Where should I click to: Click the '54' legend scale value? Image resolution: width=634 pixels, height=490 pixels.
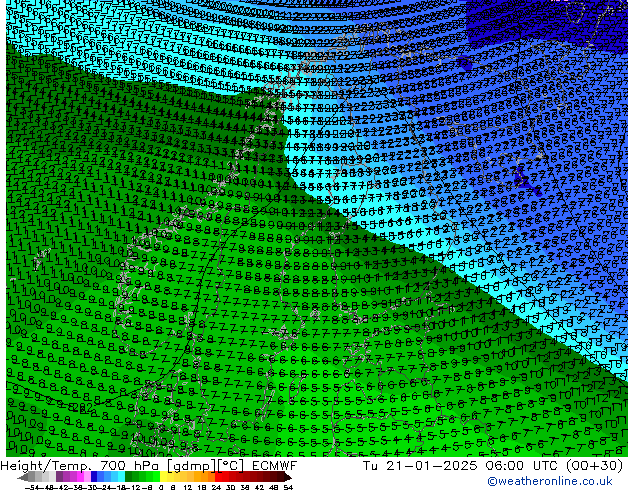tap(288, 487)
